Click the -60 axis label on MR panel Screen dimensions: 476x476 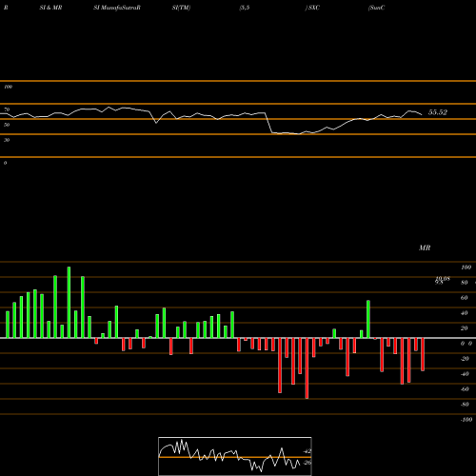(465, 389)
